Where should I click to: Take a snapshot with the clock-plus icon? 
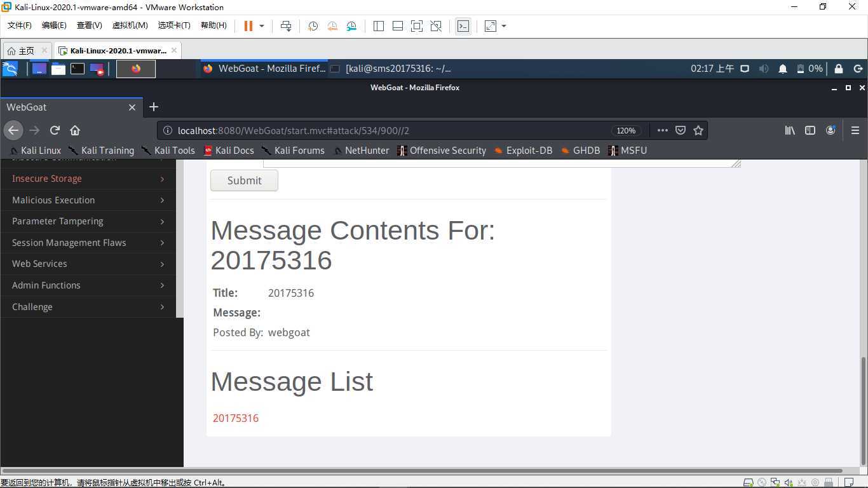point(313,26)
